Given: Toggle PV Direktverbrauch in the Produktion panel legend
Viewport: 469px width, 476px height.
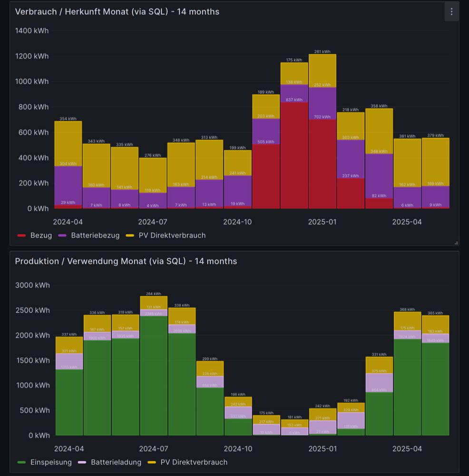Looking at the screenshot, I should (194, 462).
